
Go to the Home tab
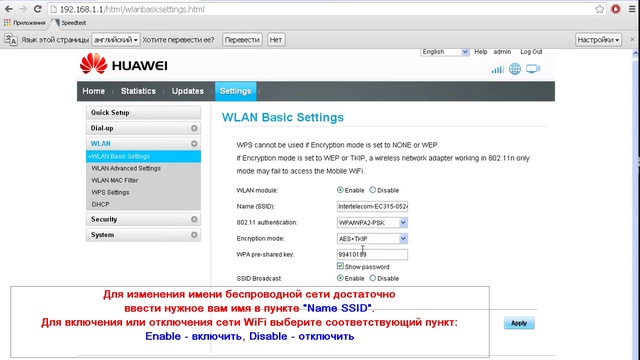(93, 91)
